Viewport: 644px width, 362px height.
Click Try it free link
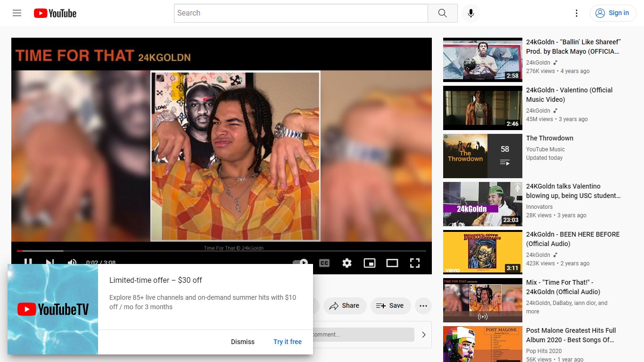point(288,342)
